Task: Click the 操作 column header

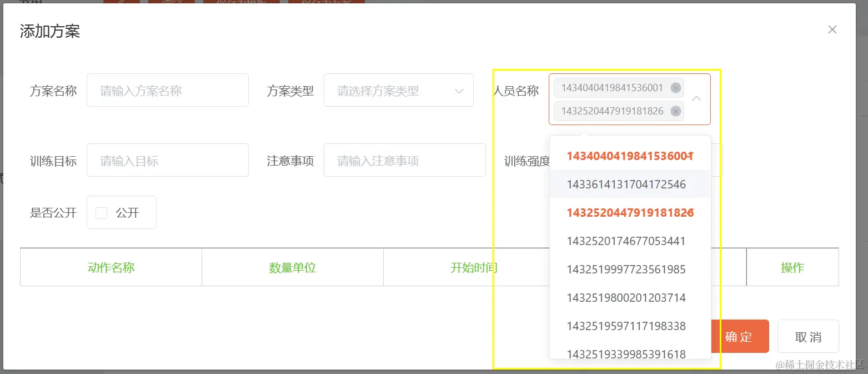Action: pyautogui.click(x=792, y=267)
